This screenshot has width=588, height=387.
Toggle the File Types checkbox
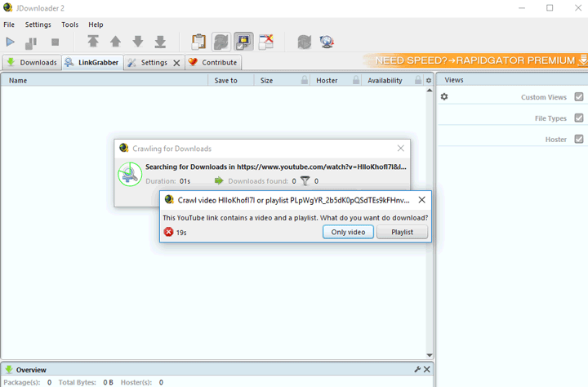click(579, 118)
